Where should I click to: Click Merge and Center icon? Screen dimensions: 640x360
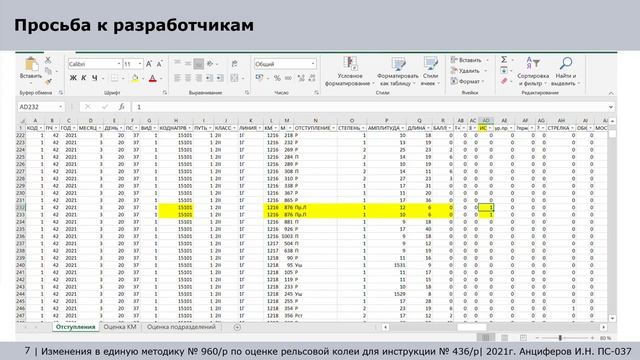coord(234,78)
